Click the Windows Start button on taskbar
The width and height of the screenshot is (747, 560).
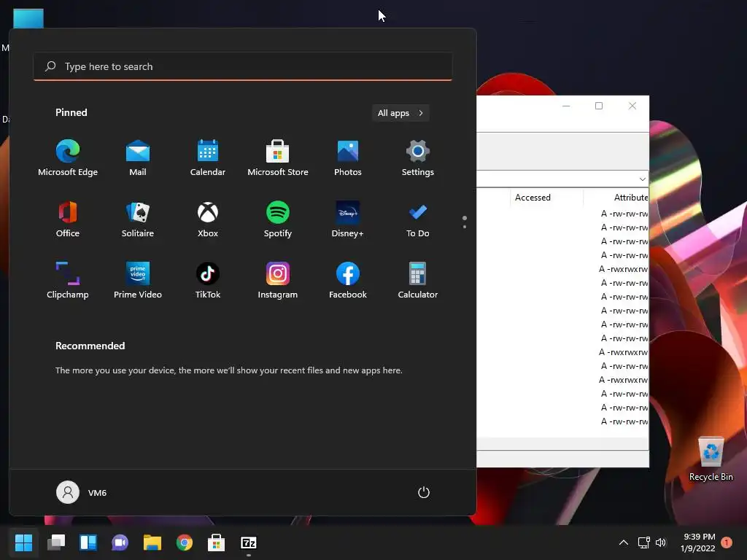23,542
